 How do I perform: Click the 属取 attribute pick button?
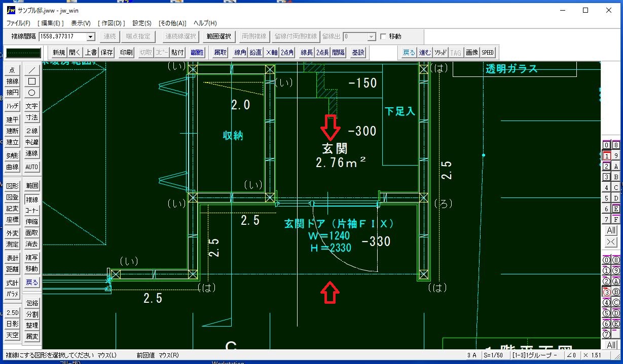(x=220, y=52)
